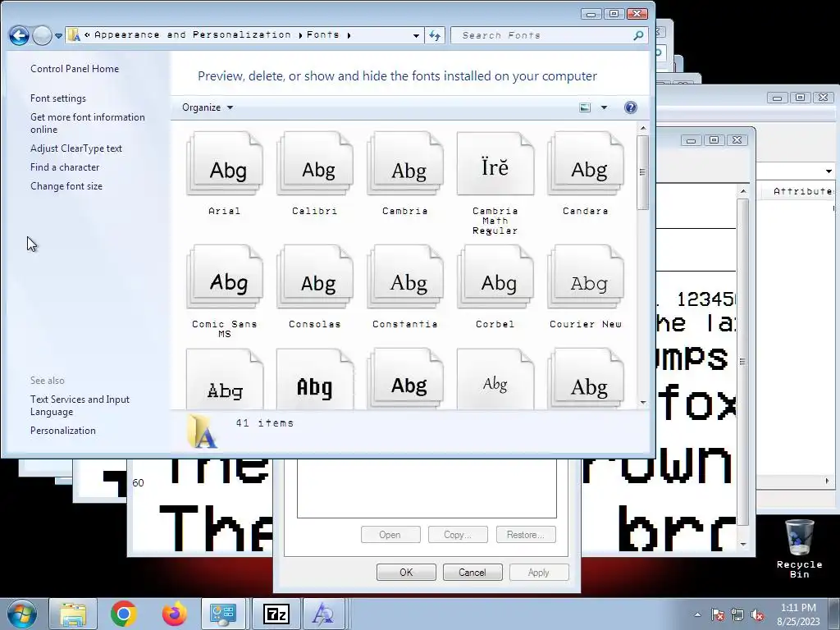Show hidden system tray icons
840x630 pixels.
click(x=697, y=614)
